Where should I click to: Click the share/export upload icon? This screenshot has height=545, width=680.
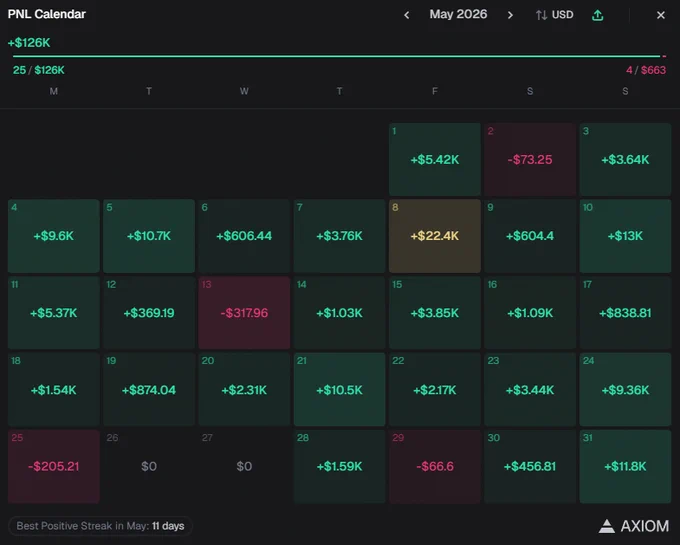(598, 15)
